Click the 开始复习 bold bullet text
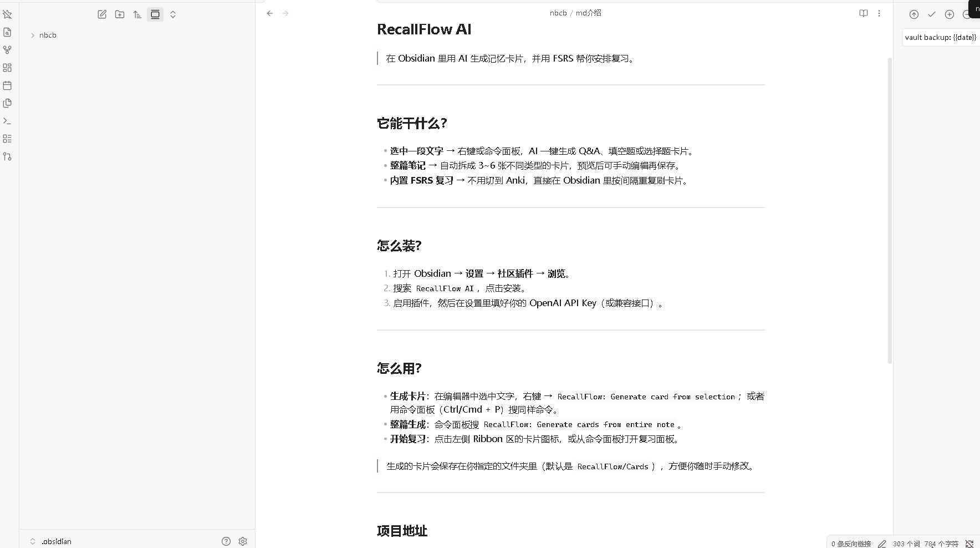Screen dimensions: 980x548 tap(408, 439)
